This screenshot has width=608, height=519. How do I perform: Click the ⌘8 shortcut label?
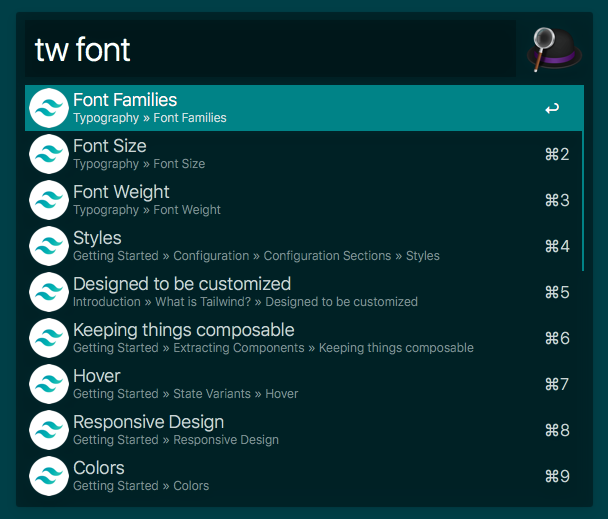pyautogui.click(x=557, y=430)
